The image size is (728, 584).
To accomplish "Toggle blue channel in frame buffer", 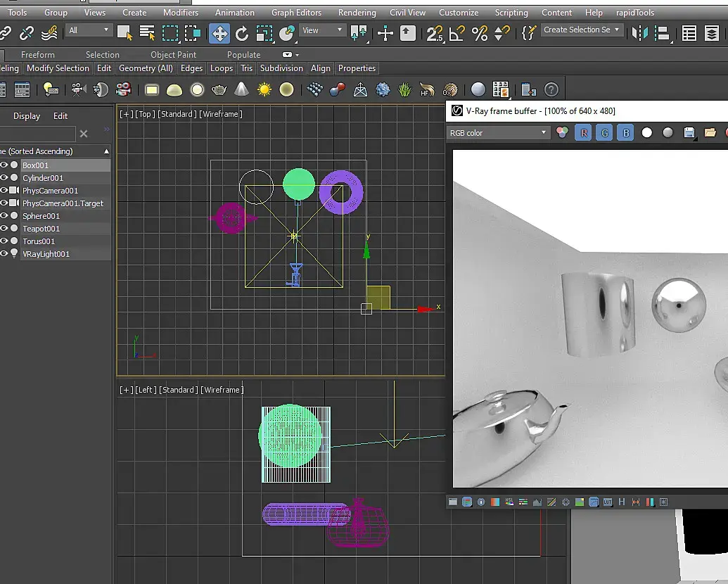I will (x=625, y=132).
